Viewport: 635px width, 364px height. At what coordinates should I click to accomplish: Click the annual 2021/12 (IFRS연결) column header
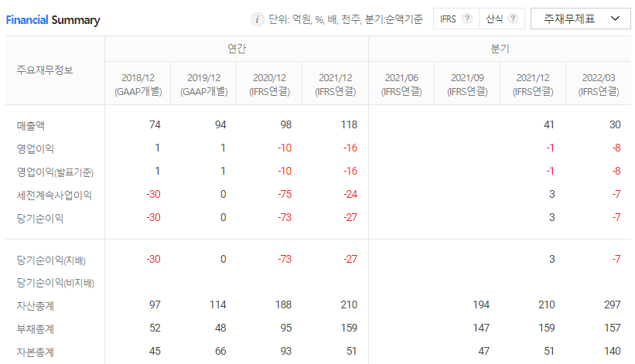coord(336,84)
